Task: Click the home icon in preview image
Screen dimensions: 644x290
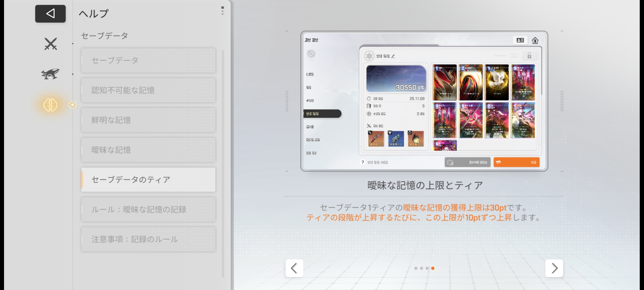Action: 535,40
